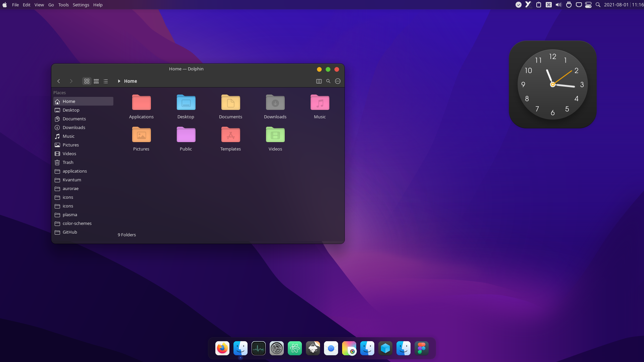Toggle split view in Dolphin

[319, 81]
